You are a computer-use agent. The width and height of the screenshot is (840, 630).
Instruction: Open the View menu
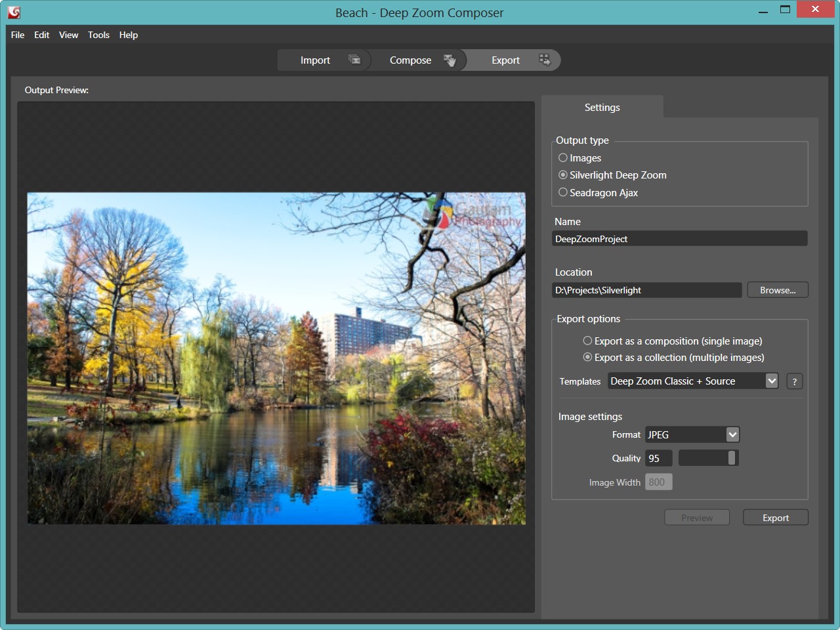pyautogui.click(x=68, y=35)
